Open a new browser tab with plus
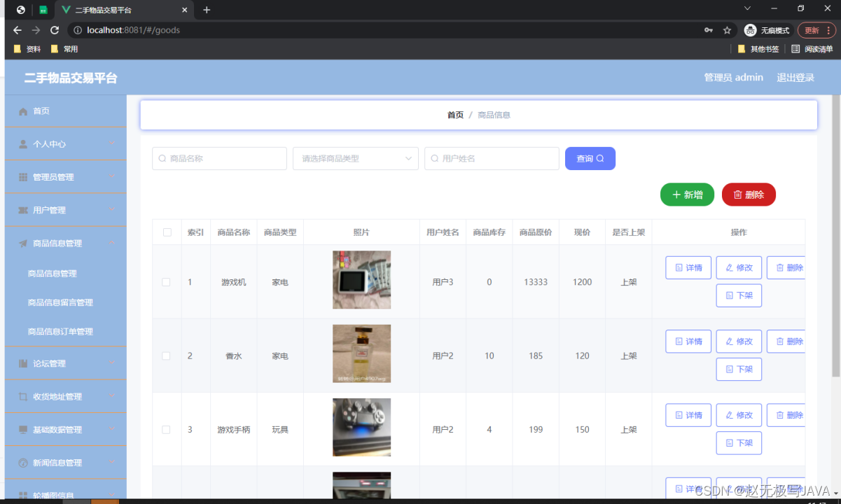 pos(207,10)
